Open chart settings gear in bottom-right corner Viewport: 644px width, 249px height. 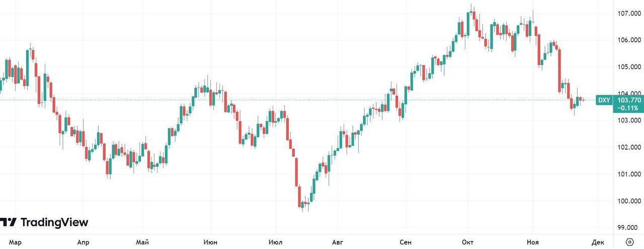629,242
